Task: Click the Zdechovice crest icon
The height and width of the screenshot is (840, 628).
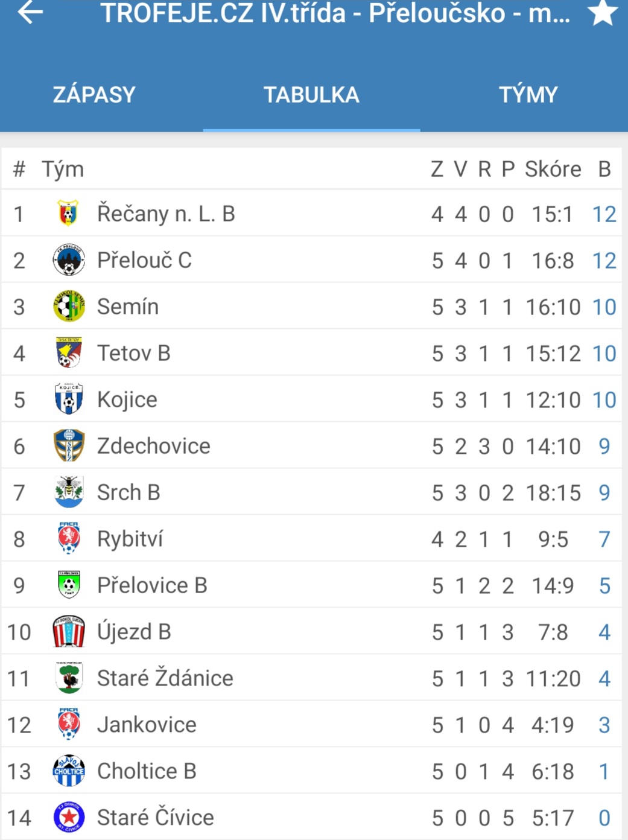Action: click(x=68, y=446)
